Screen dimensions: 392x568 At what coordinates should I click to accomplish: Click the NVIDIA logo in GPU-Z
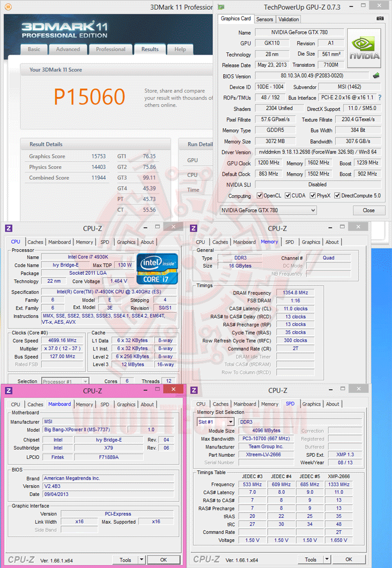(364, 48)
